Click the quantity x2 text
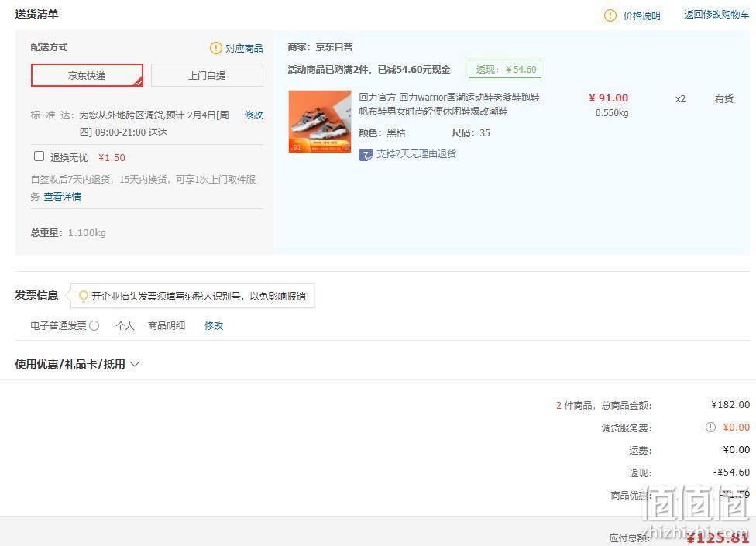Screen dimensions: 756x546 point(680,99)
